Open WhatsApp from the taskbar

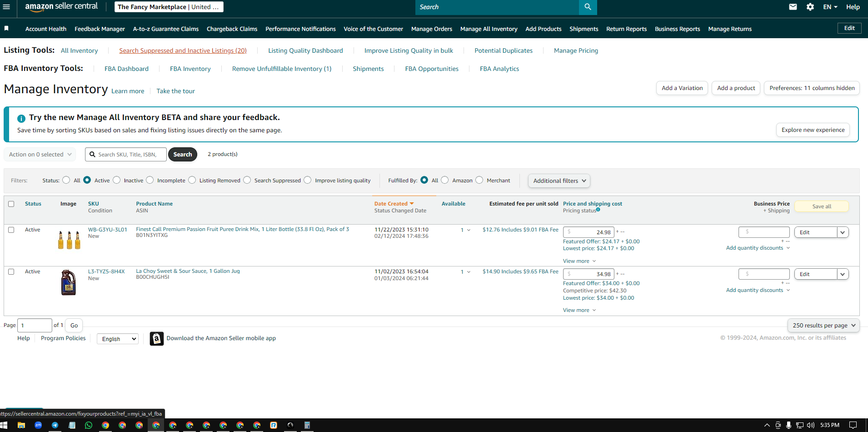click(89, 425)
